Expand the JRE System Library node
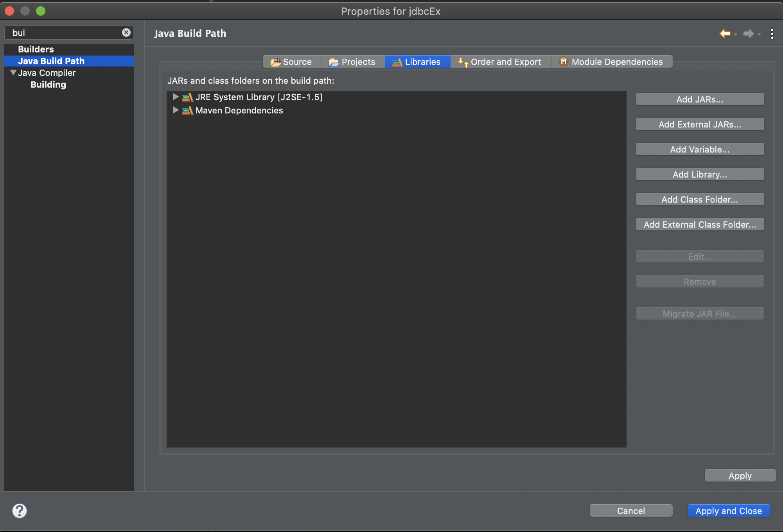 click(x=176, y=97)
